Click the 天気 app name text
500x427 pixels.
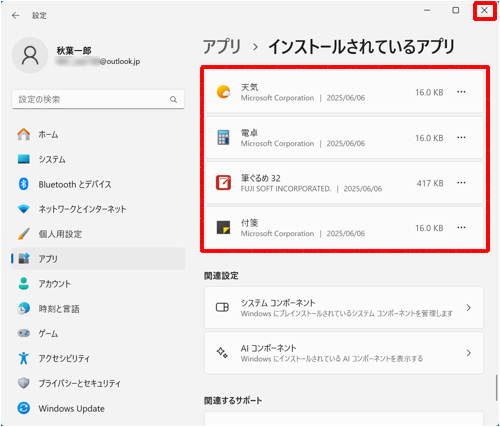250,87
